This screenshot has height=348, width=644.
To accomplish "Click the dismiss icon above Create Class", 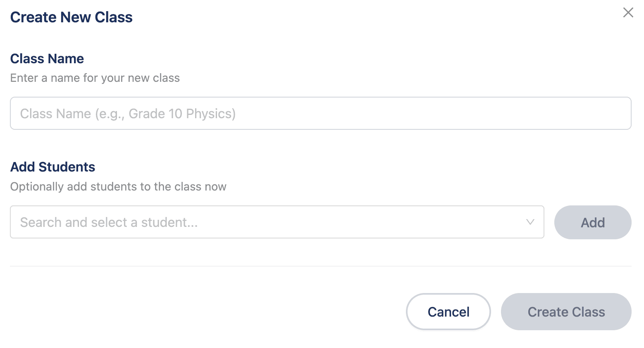I will [628, 13].
